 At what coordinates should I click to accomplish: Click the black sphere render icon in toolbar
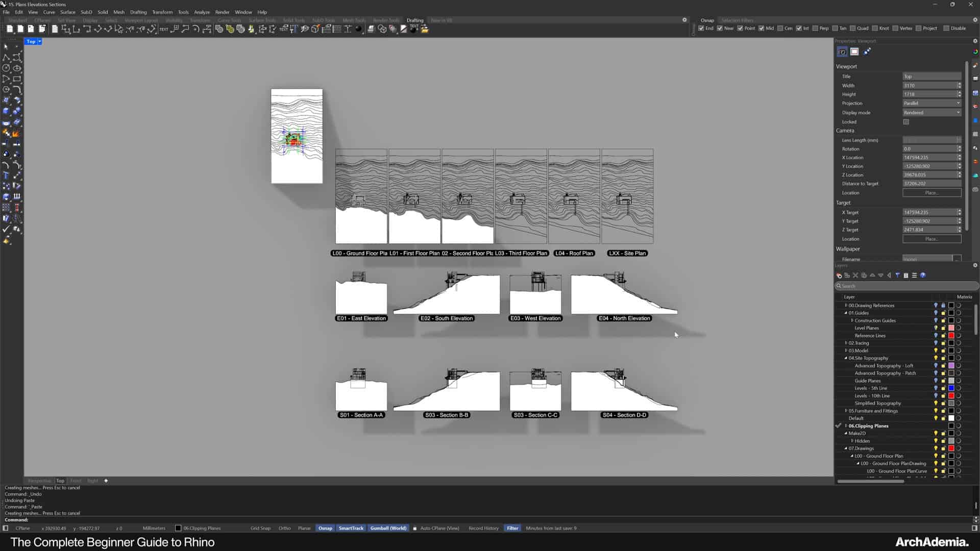click(x=359, y=29)
